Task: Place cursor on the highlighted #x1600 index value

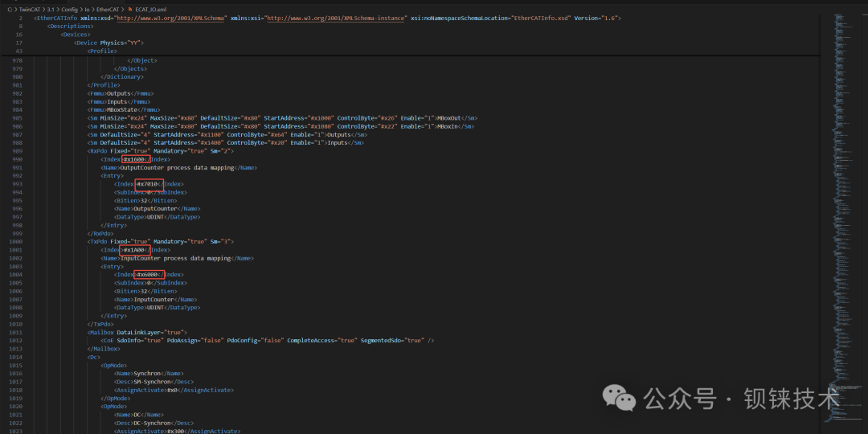Action: tap(135, 159)
